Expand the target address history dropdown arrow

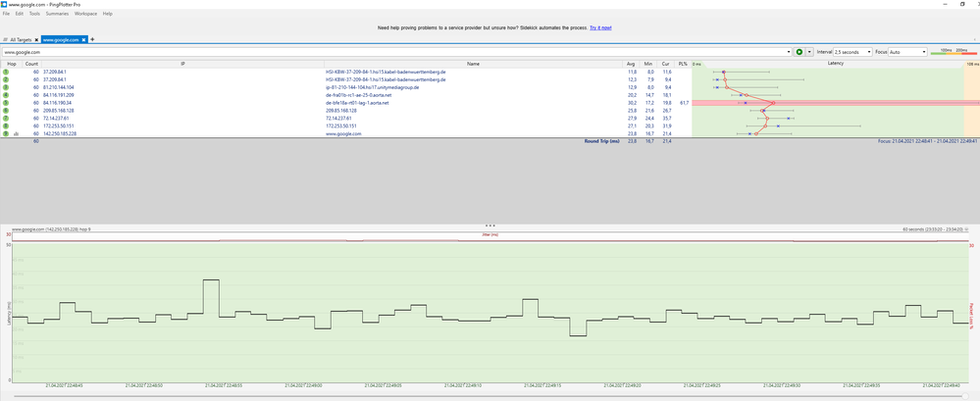pos(790,53)
